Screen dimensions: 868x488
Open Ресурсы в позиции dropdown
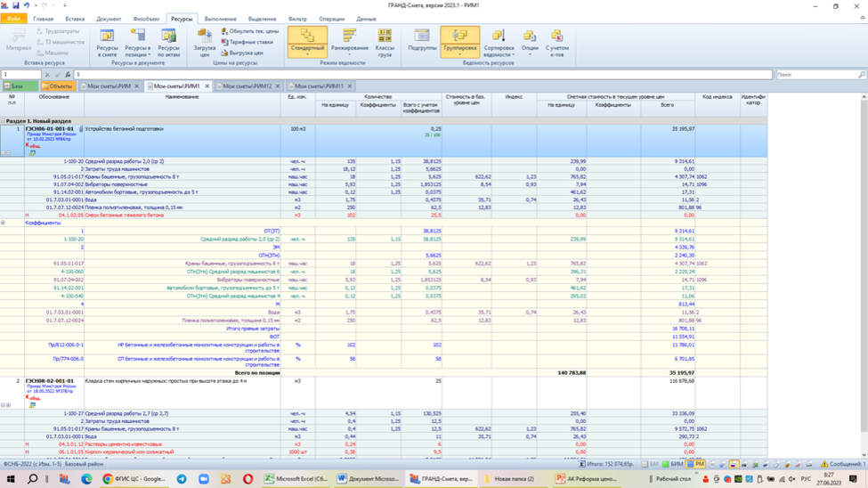pyautogui.click(x=137, y=44)
